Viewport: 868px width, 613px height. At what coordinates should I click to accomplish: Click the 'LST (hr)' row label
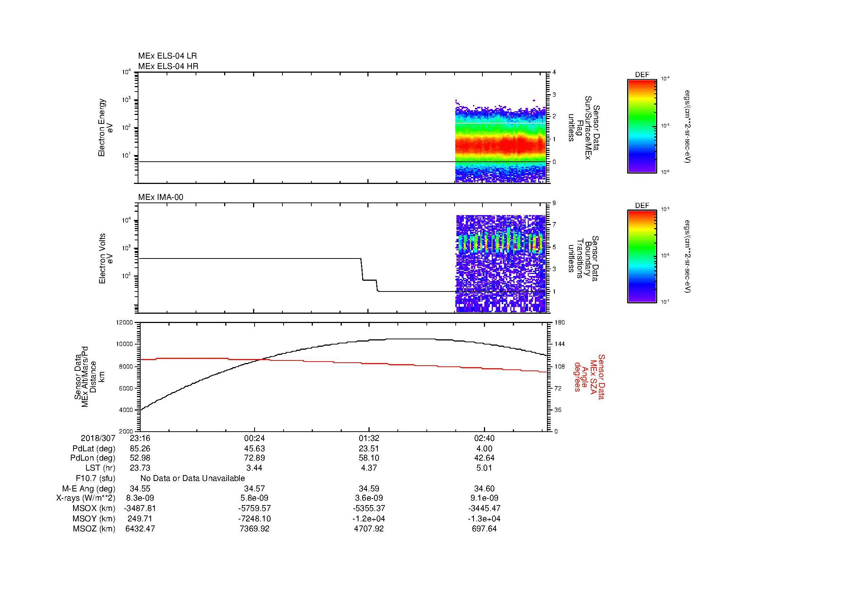click(100, 468)
